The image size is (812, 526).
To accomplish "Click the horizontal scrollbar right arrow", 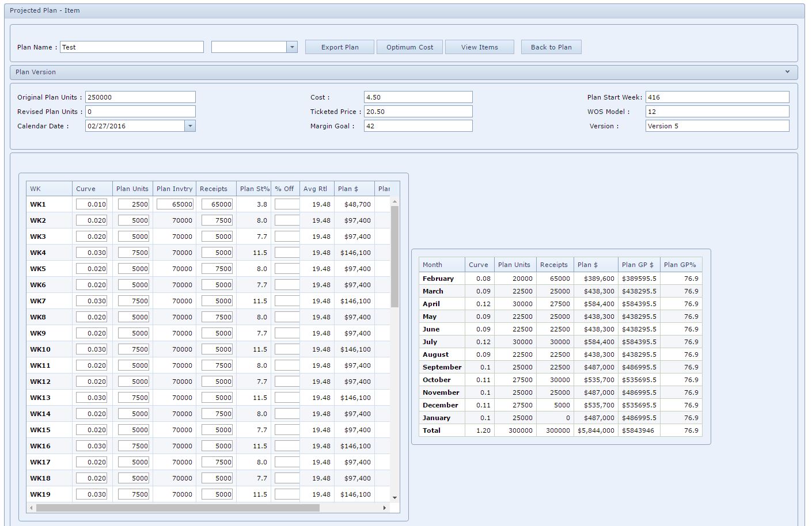I will tap(384, 508).
